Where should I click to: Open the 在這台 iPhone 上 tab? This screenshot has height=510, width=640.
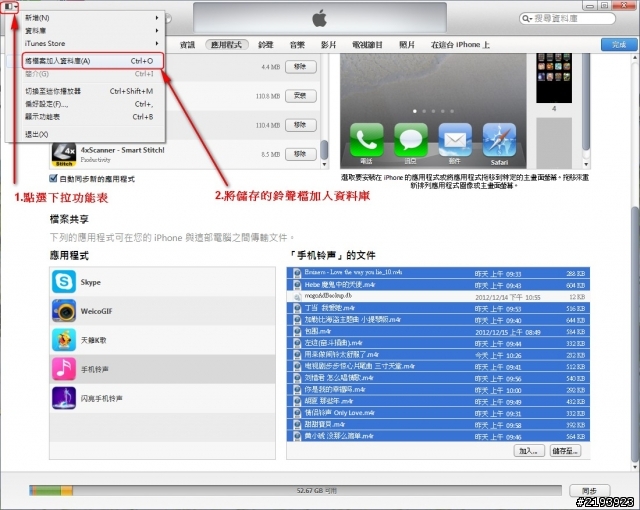point(460,45)
